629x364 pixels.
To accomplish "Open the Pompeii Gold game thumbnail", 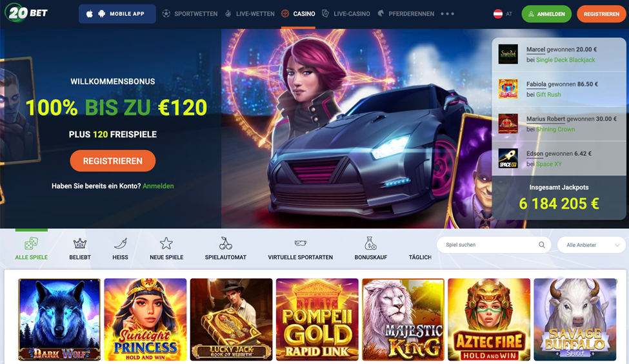I will pyautogui.click(x=317, y=319).
